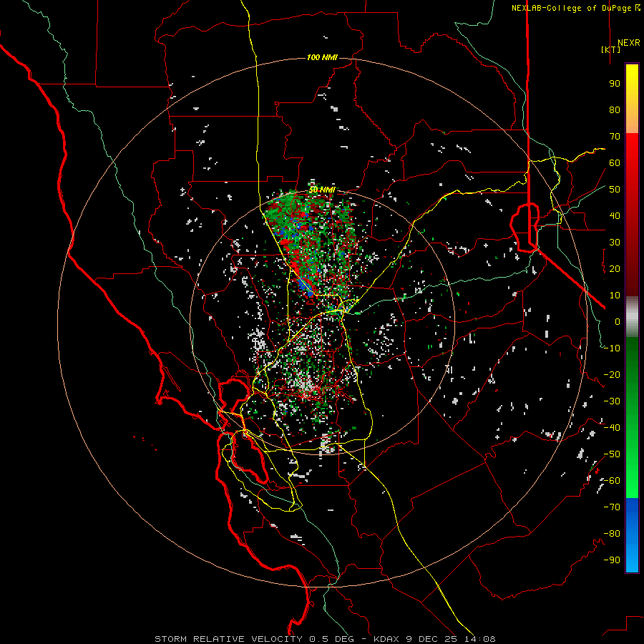Click the 0.5 DEG elevation text in caption

(332, 639)
